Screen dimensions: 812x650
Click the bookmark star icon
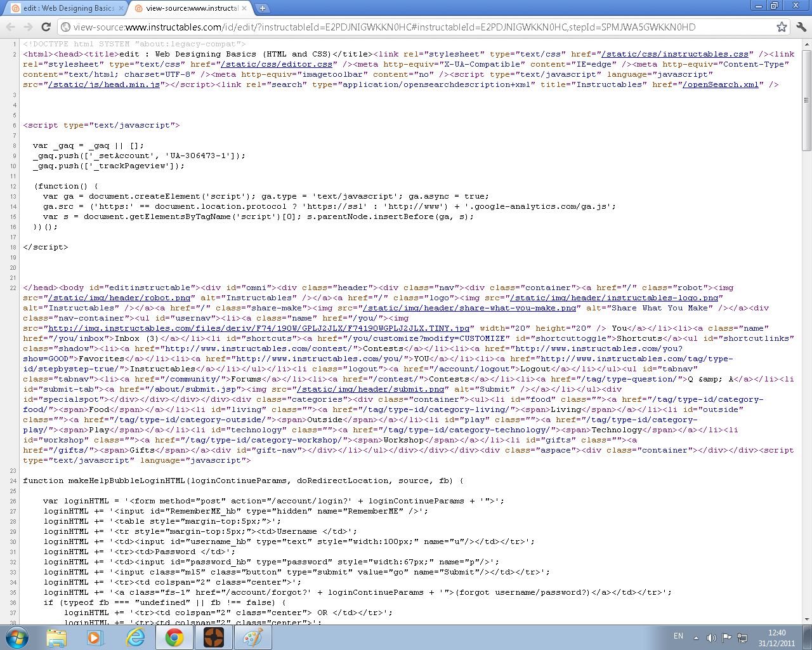(782, 27)
